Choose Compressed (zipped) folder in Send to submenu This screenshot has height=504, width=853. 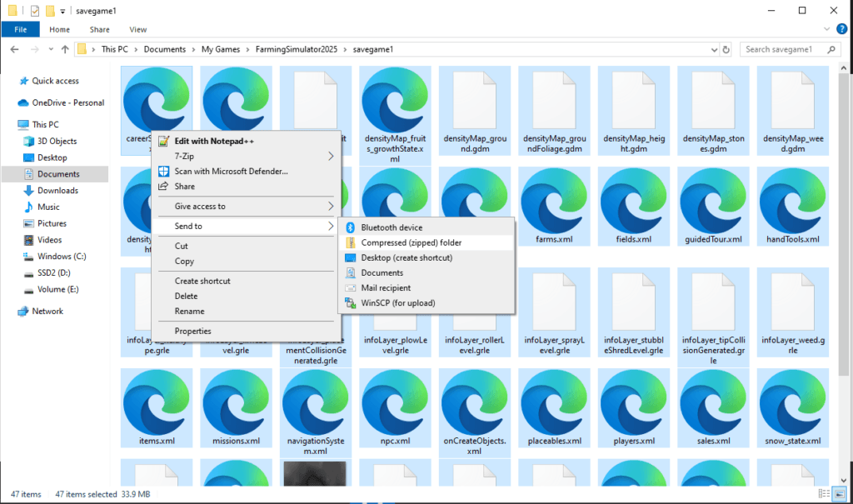tap(411, 242)
